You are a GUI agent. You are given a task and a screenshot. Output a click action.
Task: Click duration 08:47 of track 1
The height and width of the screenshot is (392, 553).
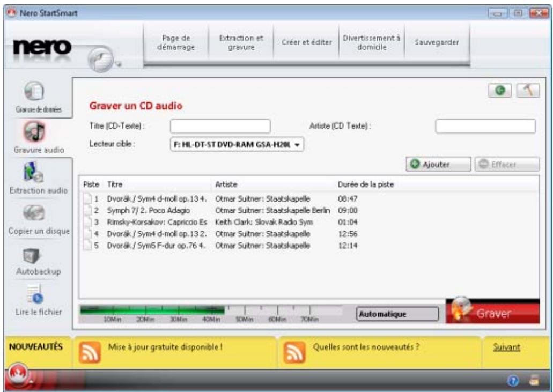tap(348, 199)
